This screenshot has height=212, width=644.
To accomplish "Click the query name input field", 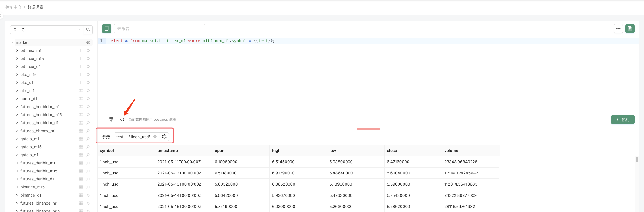I will click(x=159, y=29).
